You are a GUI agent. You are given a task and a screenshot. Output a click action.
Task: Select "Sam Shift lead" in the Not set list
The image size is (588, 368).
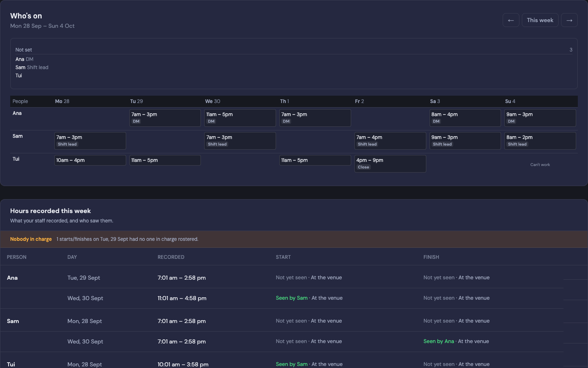[32, 67]
